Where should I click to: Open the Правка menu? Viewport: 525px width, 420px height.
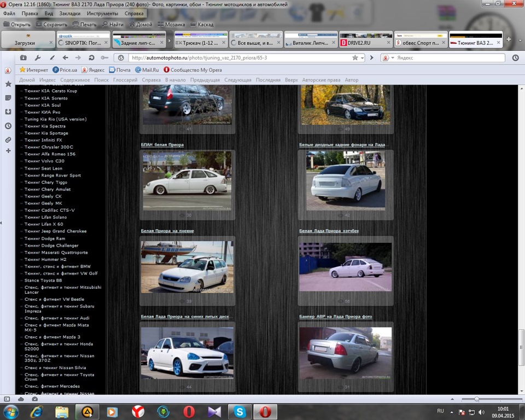click(x=30, y=13)
